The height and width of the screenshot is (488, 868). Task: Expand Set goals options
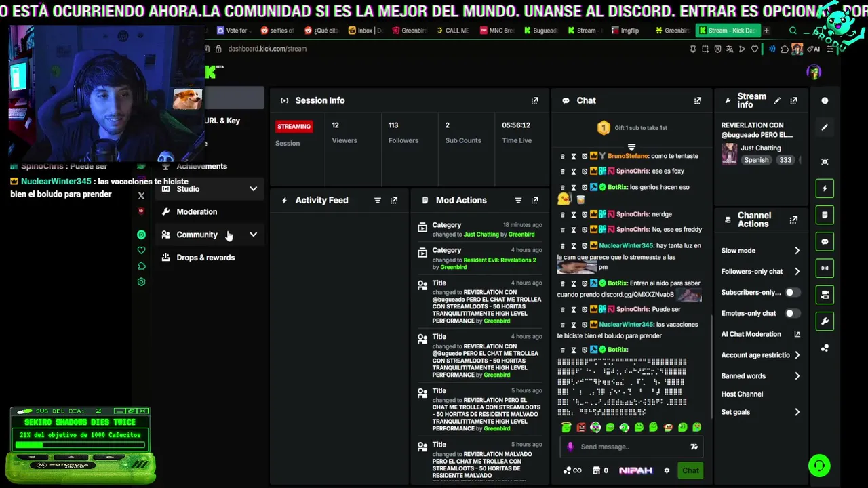pos(797,412)
